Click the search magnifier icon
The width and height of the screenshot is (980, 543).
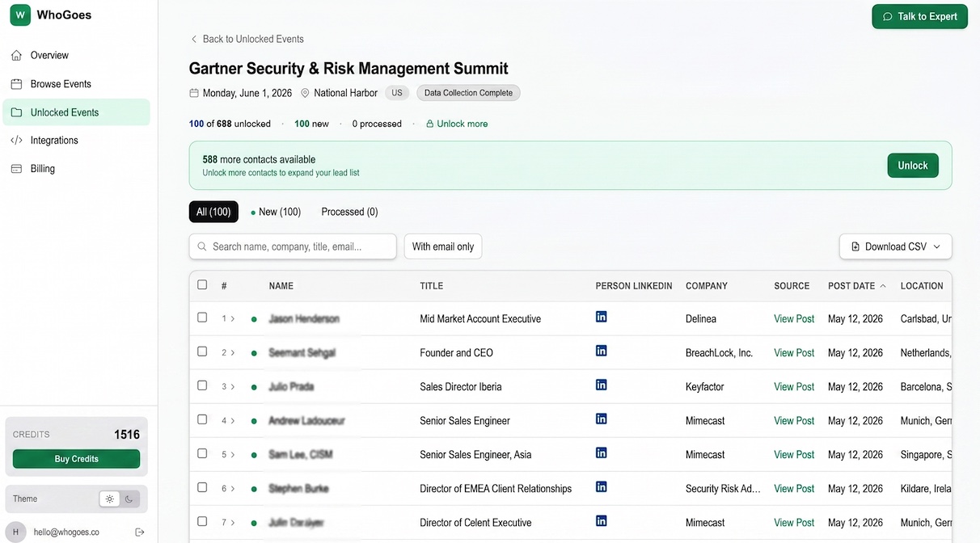click(x=201, y=246)
